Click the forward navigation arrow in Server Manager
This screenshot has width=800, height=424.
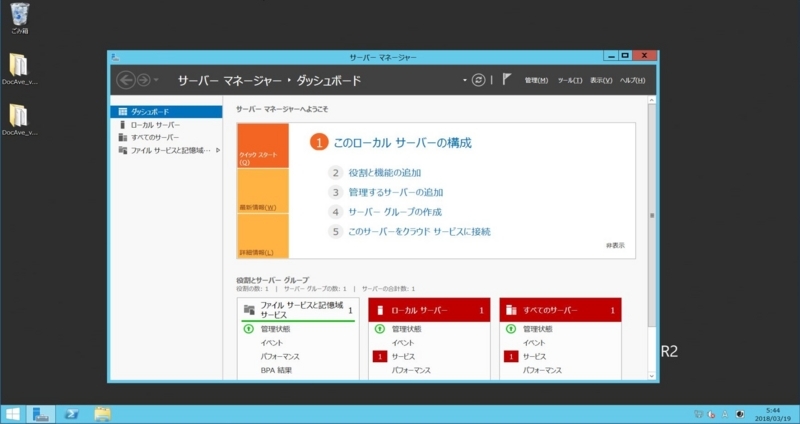[143, 80]
